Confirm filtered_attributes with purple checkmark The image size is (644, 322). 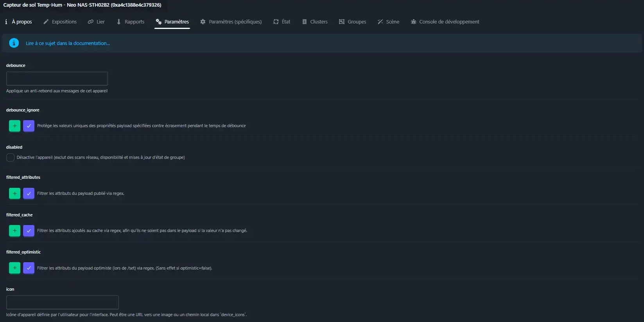pyautogui.click(x=29, y=193)
